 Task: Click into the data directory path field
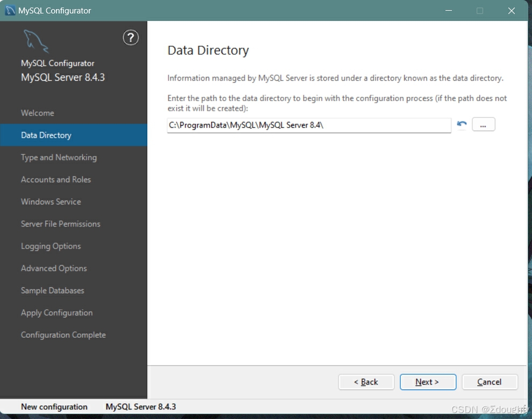[309, 125]
